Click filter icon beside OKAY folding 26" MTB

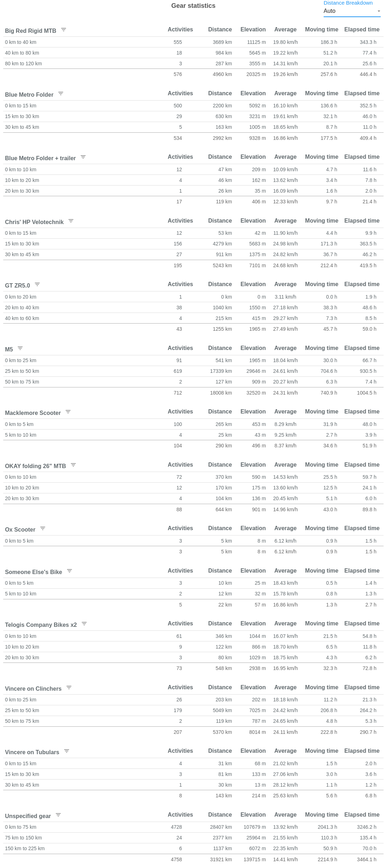(x=73, y=465)
